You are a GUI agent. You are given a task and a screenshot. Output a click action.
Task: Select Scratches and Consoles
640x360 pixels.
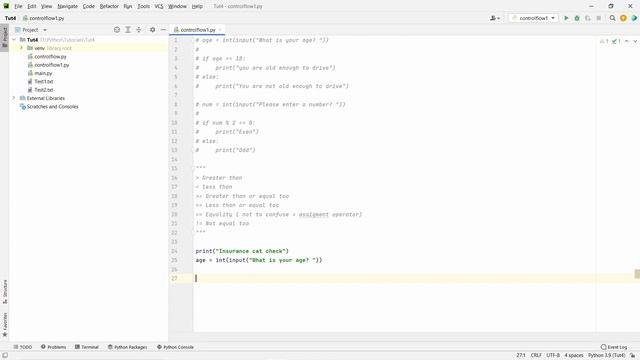click(x=52, y=107)
